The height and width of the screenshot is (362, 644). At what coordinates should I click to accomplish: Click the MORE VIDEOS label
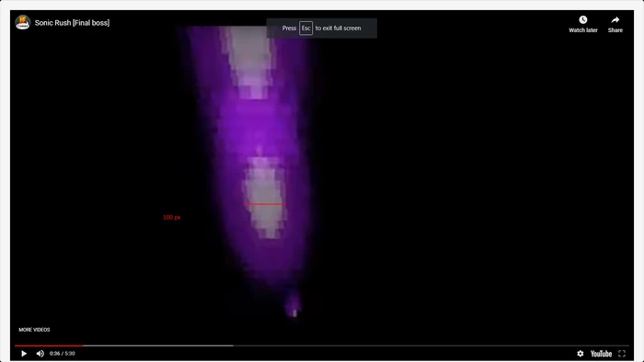[35, 330]
